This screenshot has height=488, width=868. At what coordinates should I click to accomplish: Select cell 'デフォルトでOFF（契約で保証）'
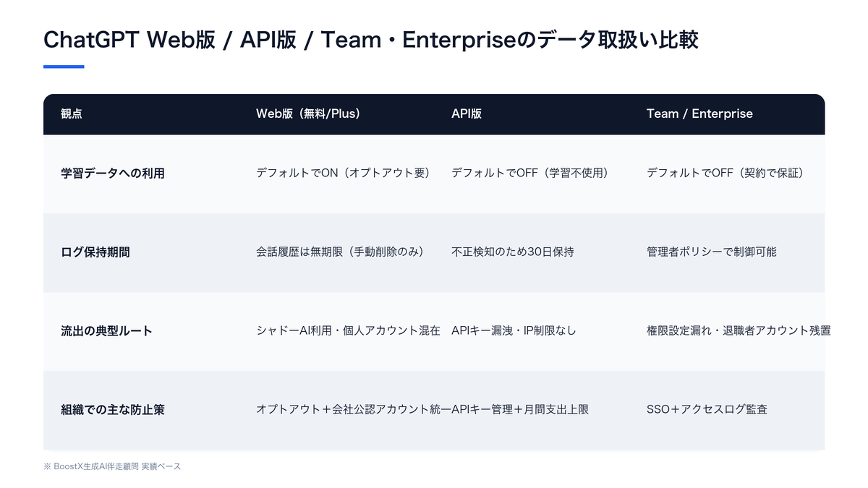point(726,174)
